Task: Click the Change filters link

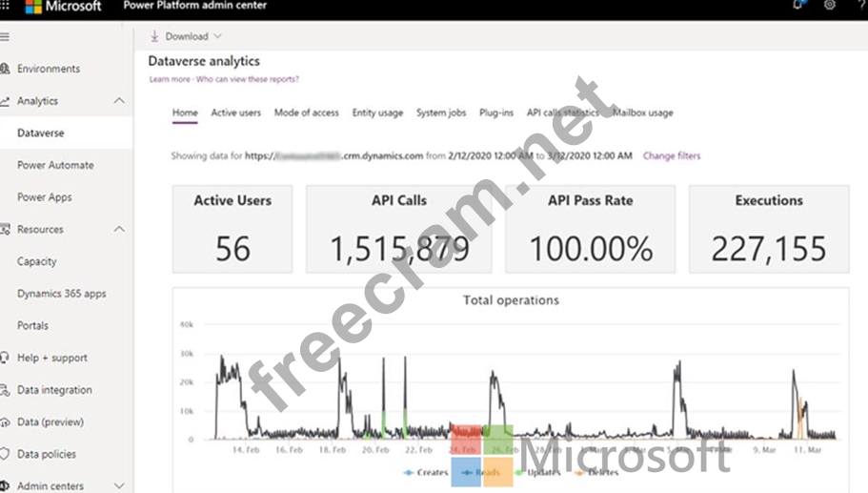Action: coord(672,155)
